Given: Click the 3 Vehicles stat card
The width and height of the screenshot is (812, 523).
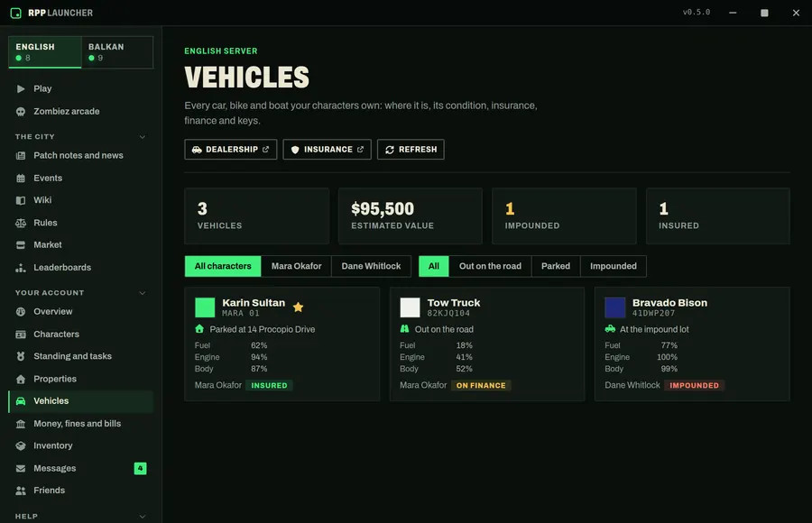Looking at the screenshot, I should 257,216.
